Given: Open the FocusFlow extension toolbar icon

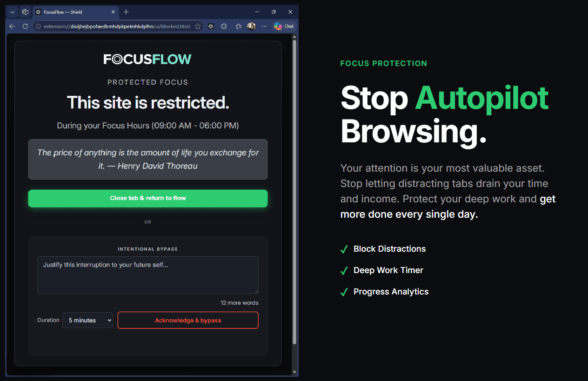Looking at the screenshot, I should pos(211,27).
